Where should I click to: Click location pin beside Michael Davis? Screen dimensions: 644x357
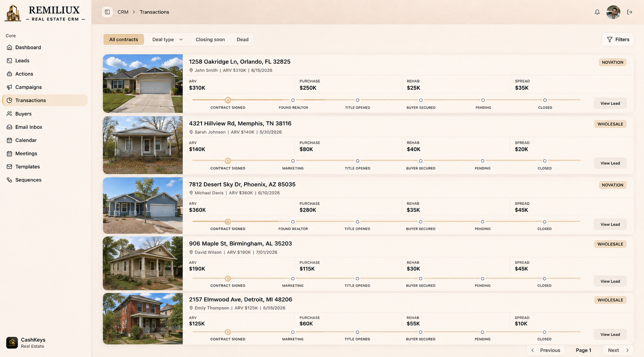click(191, 193)
